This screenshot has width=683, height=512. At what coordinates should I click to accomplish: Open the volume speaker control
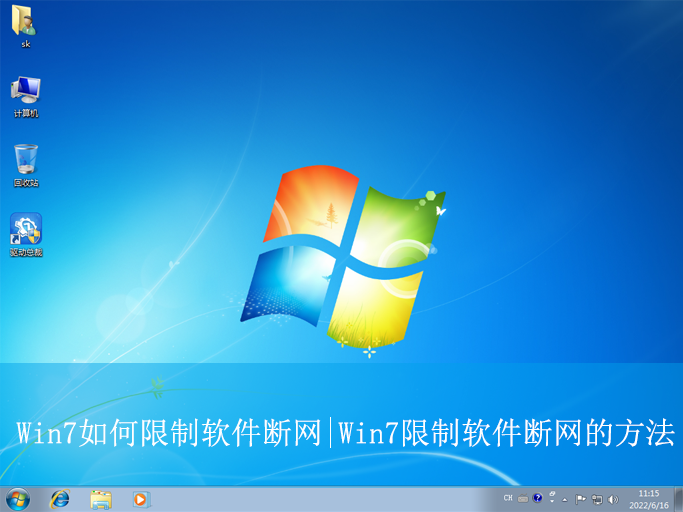click(x=613, y=498)
